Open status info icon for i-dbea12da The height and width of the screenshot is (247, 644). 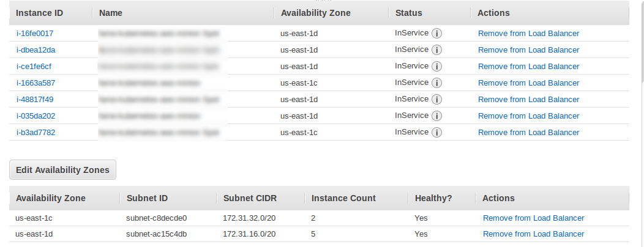pyautogui.click(x=436, y=50)
